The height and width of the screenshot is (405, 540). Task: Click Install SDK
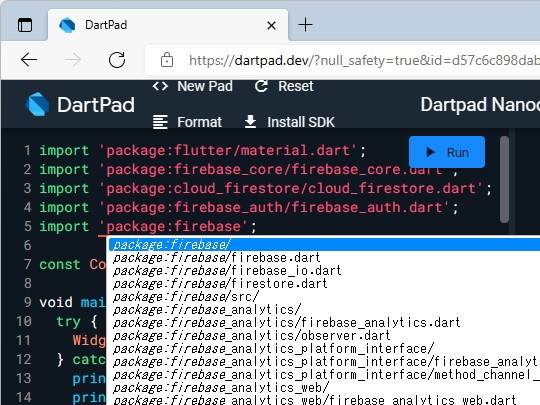point(289,122)
